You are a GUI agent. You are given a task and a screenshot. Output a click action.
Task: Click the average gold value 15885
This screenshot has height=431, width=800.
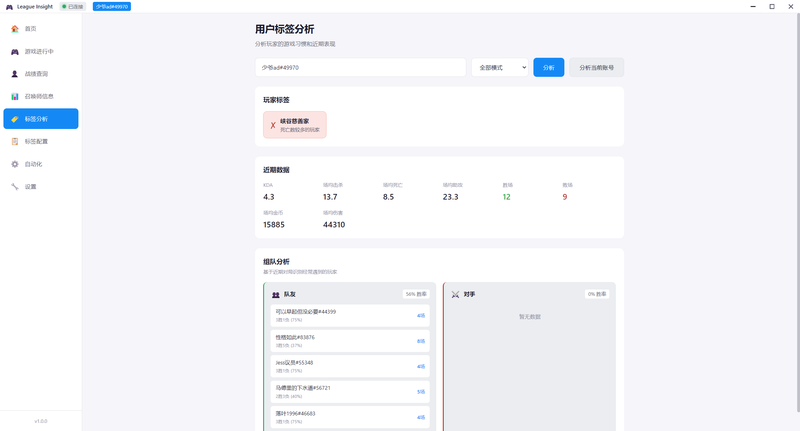click(x=274, y=224)
